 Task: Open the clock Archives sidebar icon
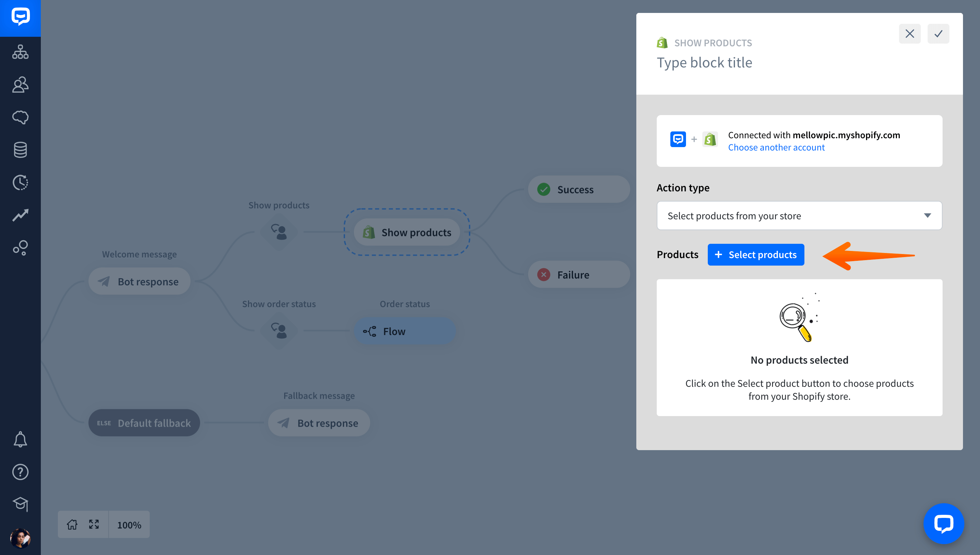tap(20, 183)
